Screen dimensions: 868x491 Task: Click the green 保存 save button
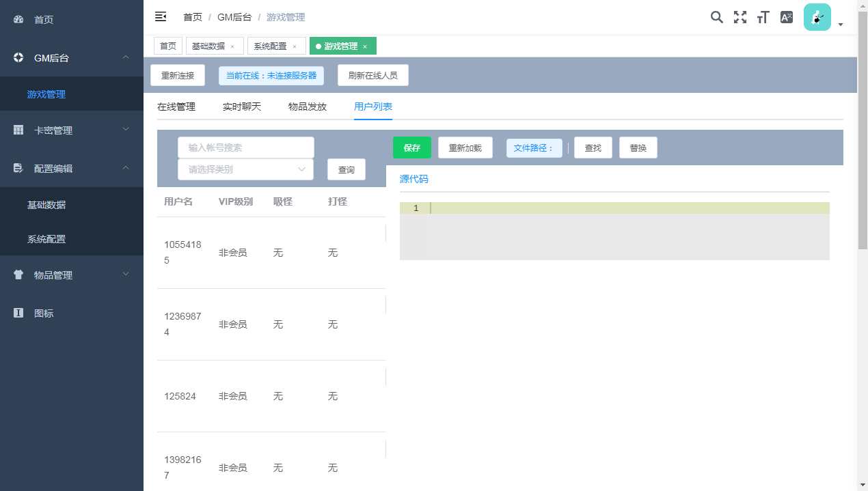(x=411, y=148)
